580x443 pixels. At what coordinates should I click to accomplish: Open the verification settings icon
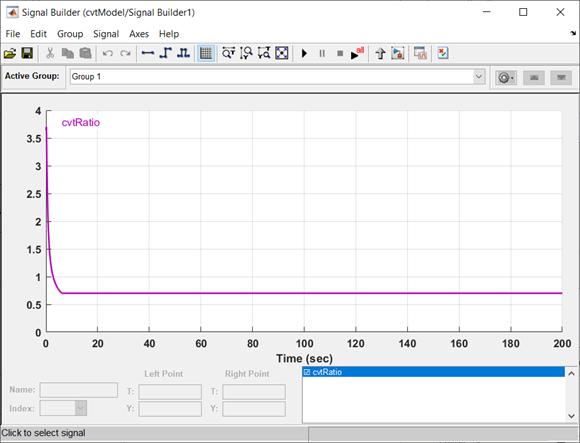(x=443, y=54)
